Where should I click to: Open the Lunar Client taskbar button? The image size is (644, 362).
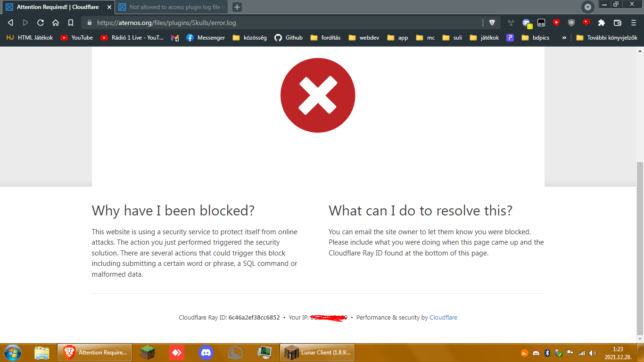tap(317, 352)
